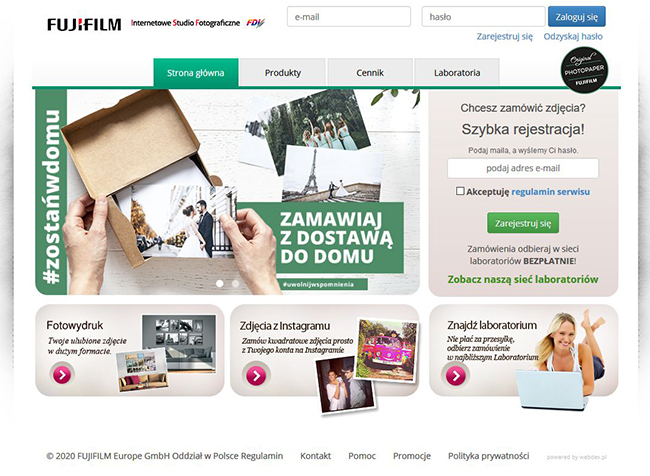Focus the e-mail login field
The height and width of the screenshot is (476, 650).
pos(348,17)
